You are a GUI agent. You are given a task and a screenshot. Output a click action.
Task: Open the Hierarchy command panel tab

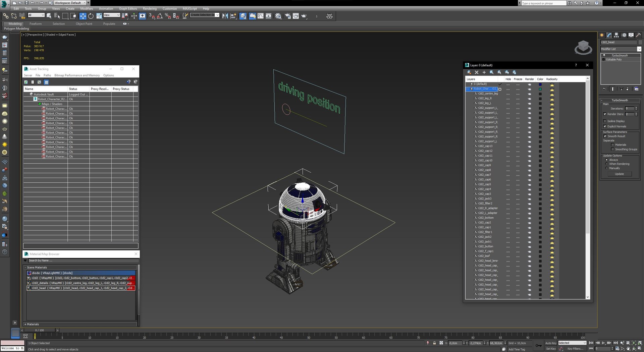point(616,35)
